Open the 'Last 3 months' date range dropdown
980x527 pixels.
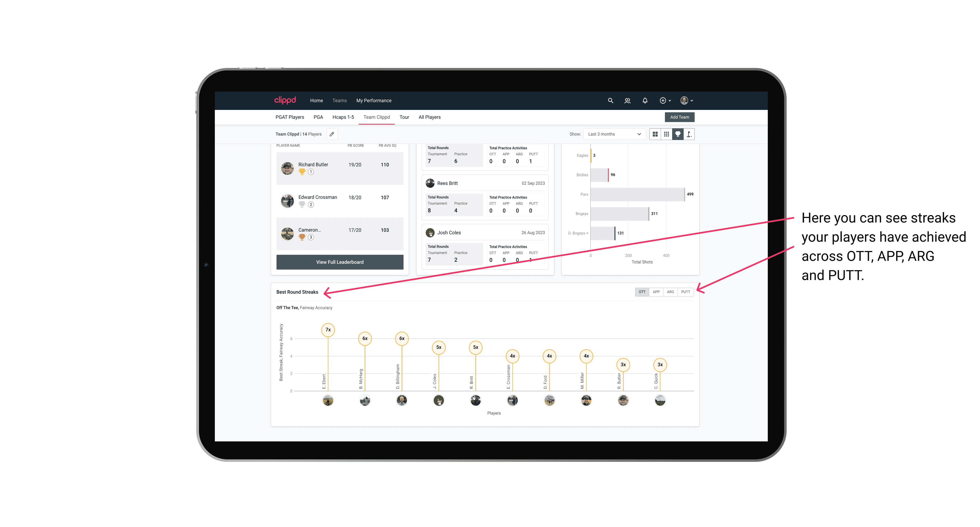click(613, 134)
